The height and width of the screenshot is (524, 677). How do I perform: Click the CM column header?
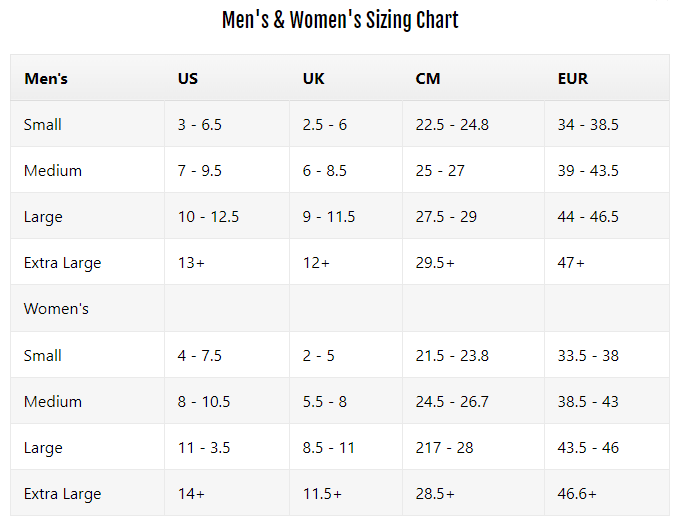(x=428, y=79)
